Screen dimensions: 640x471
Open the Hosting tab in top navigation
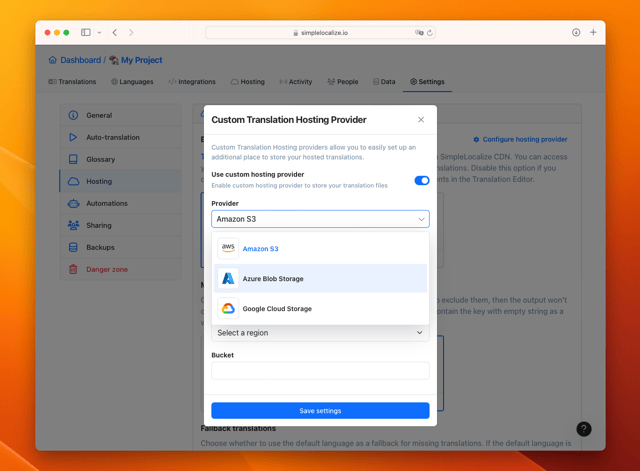coord(248,82)
